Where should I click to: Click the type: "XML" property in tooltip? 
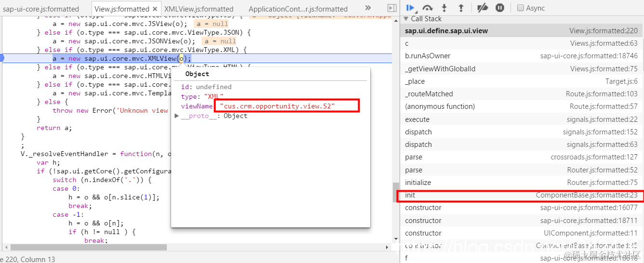coord(202,96)
